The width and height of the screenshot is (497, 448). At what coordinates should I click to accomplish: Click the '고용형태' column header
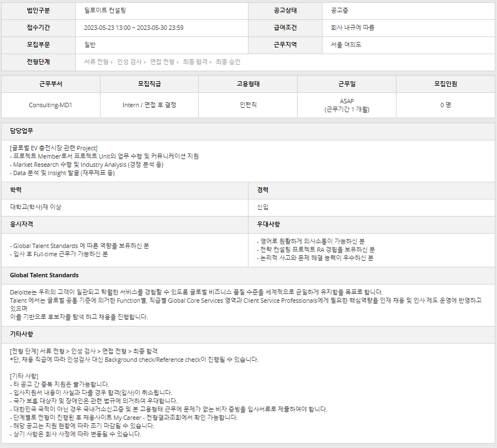pyautogui.click(x=248, y=84)
